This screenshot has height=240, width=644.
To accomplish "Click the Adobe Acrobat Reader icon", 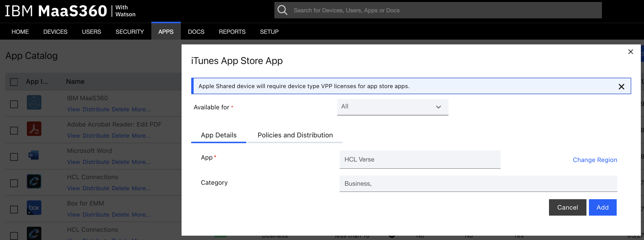I will (34, 129).
